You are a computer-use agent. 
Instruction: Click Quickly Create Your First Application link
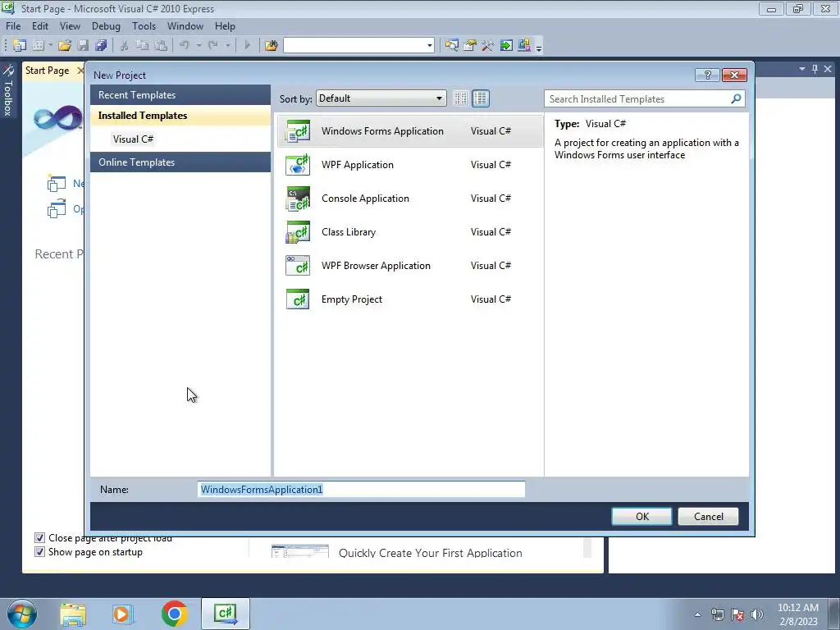(430, 553)
